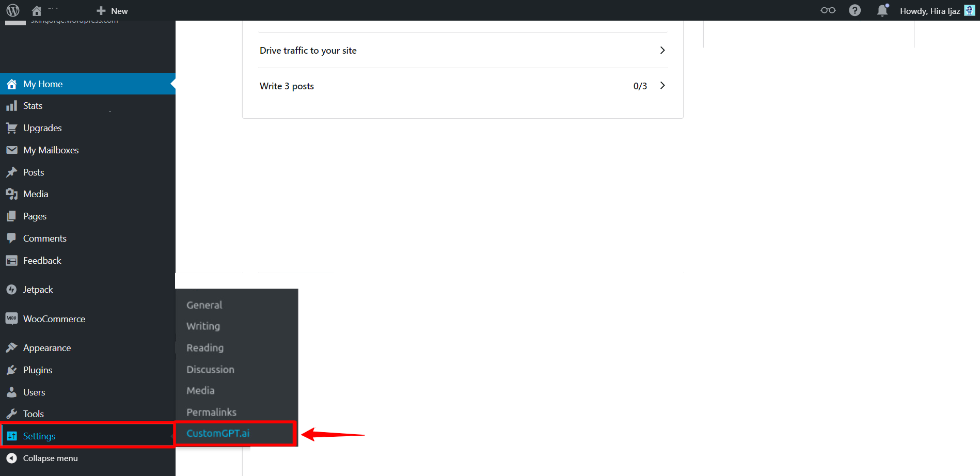Click the 0/3 posts progress count
This screenshot has height=476, width=980.
pyautogui.click(x=640, y=86)
